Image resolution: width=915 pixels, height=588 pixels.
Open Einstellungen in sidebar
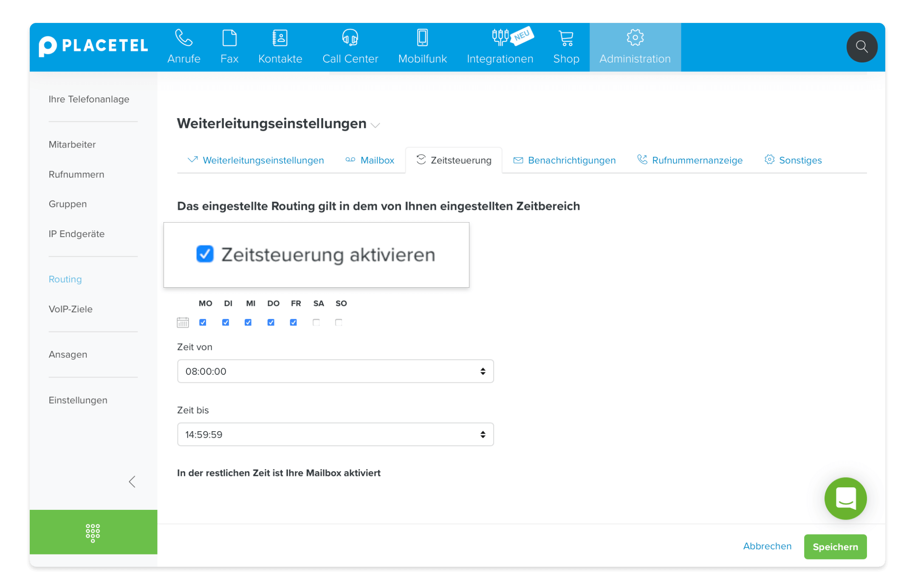78,400
